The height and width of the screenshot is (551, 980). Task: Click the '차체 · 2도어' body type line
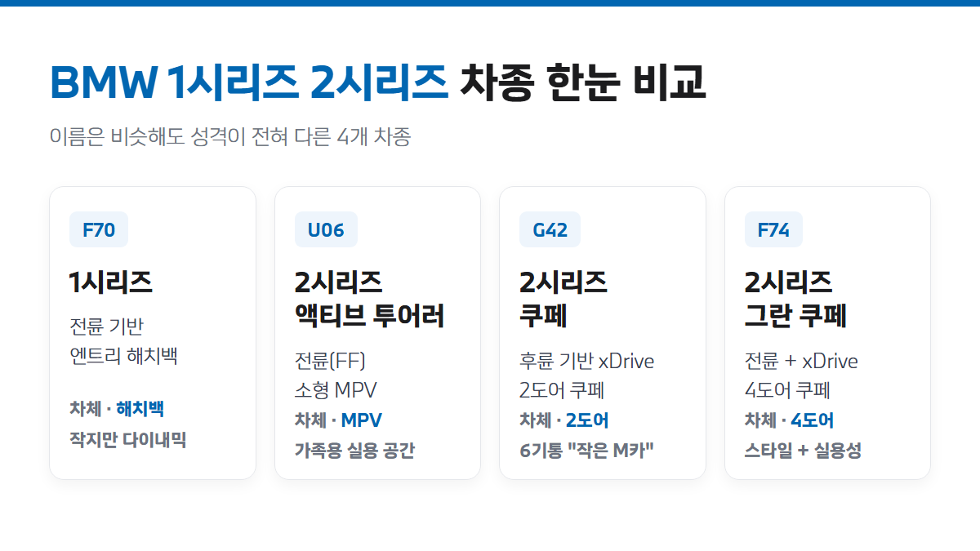point(564,420)
